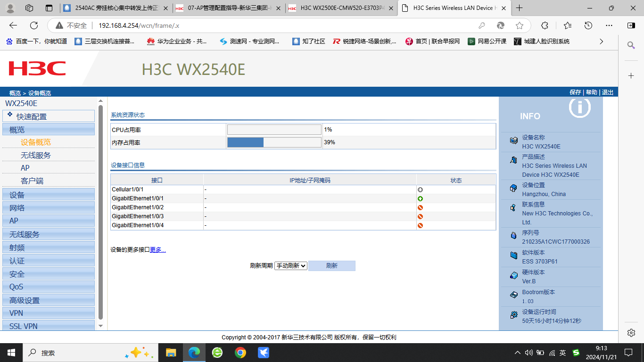Open the browser profile avatar icon

10,8
